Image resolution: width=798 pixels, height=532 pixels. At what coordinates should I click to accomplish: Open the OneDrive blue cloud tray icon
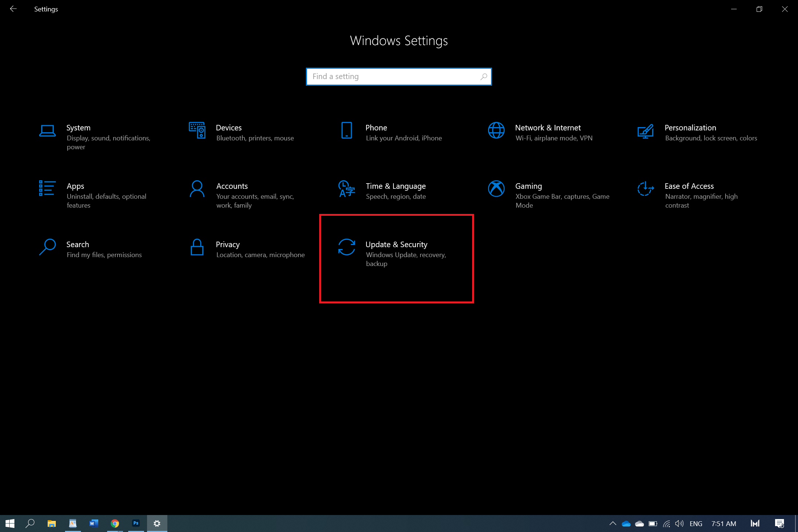pos(626,524)
